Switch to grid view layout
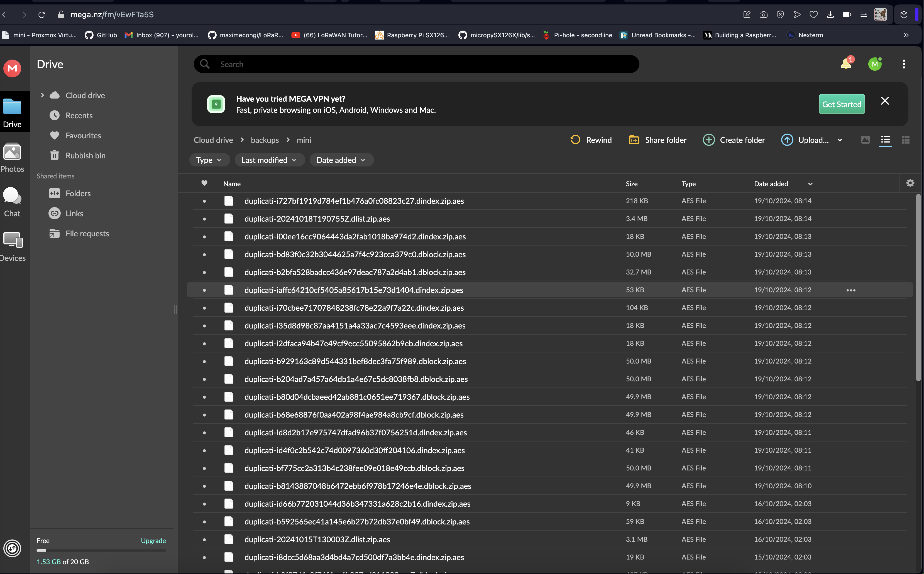Viewport: 924px width, 574px height. [x=905, y=140]
